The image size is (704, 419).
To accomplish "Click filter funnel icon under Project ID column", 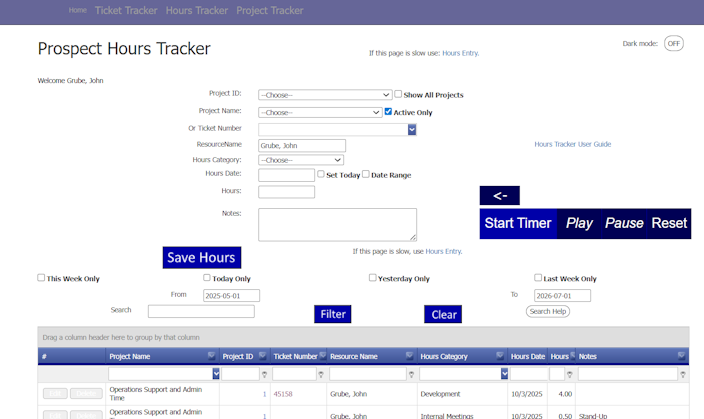I will (263, 374).
